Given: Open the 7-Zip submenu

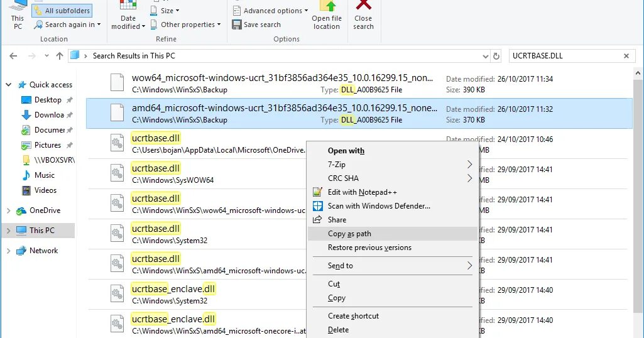Looking at the screenshot, I should tap(392, 165).
